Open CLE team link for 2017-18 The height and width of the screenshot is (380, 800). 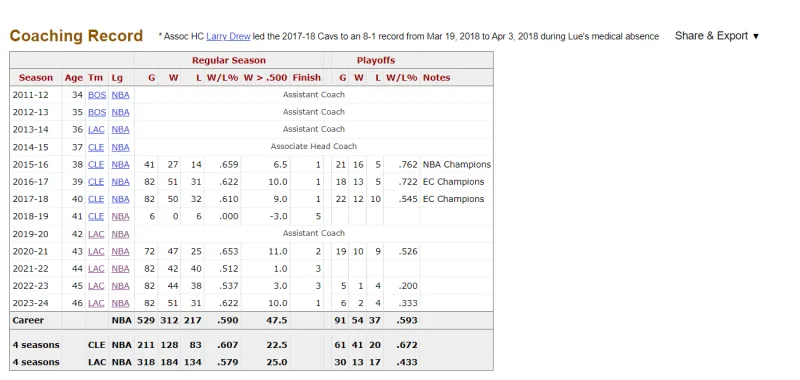point(96,199)
